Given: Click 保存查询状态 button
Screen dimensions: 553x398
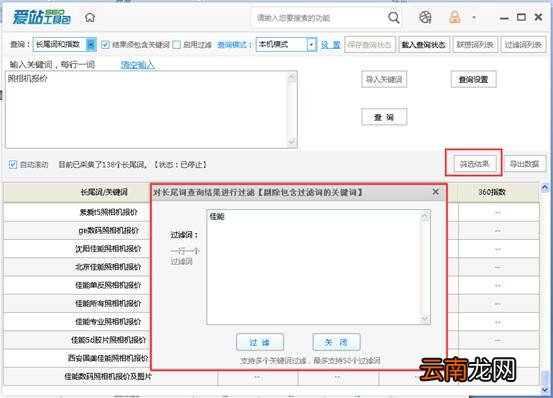Looking at the screenshot, I should pyautogui.click(x=370, y=45).
